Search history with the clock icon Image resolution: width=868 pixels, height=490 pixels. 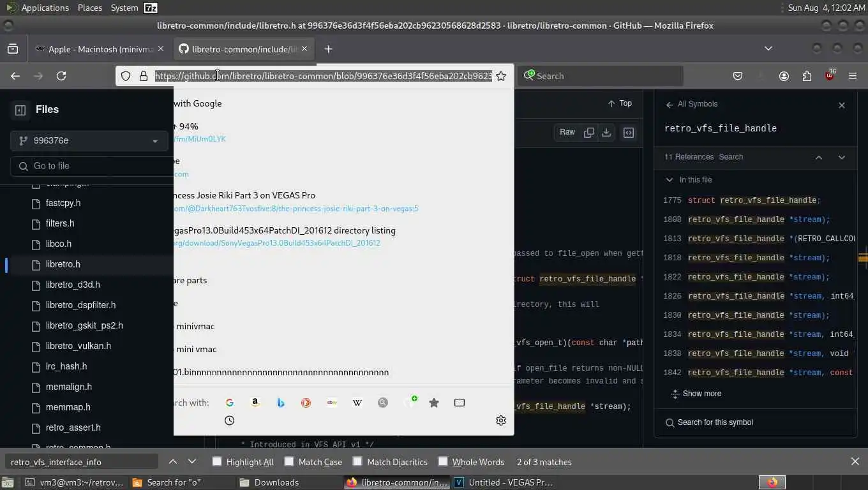(x=230, y=420)
